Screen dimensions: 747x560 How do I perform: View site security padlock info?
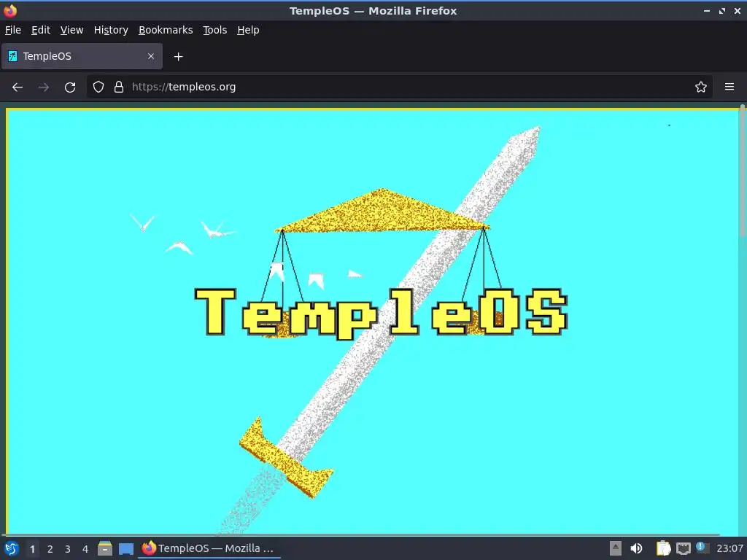(x=119, y=87)
